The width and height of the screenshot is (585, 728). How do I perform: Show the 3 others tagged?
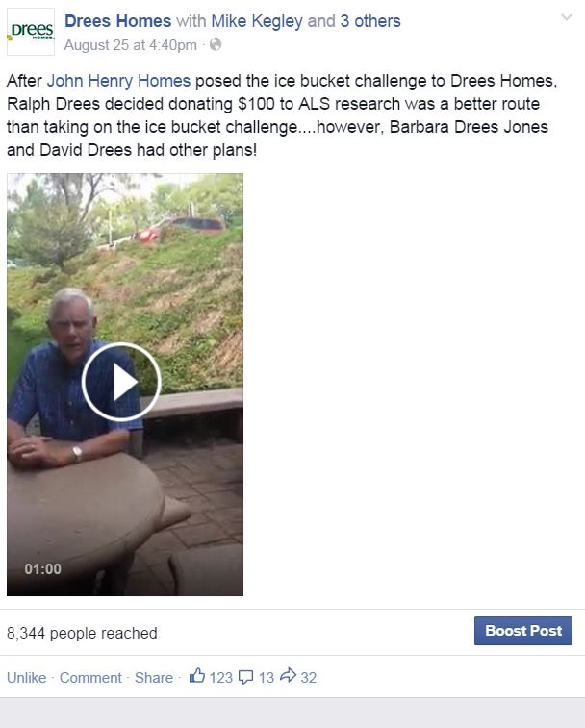click(370, 21)
